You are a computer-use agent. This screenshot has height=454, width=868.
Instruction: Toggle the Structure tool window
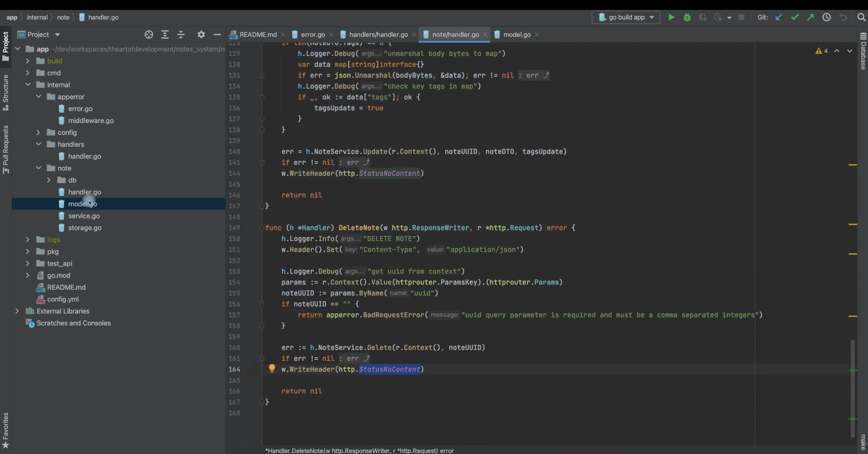pyautogui.click(x=5, y=92)
